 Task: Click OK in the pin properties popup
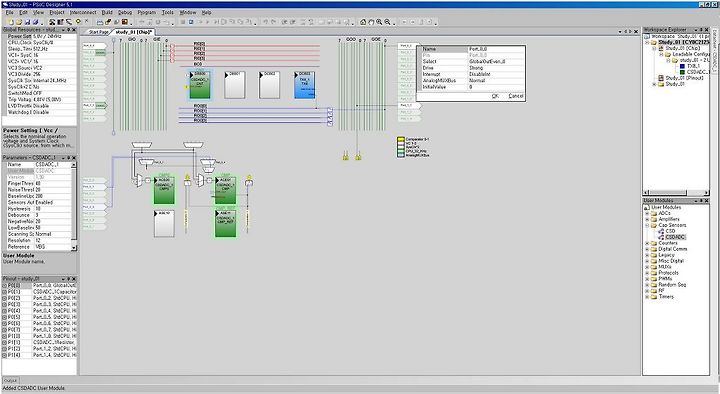(495, 96)
